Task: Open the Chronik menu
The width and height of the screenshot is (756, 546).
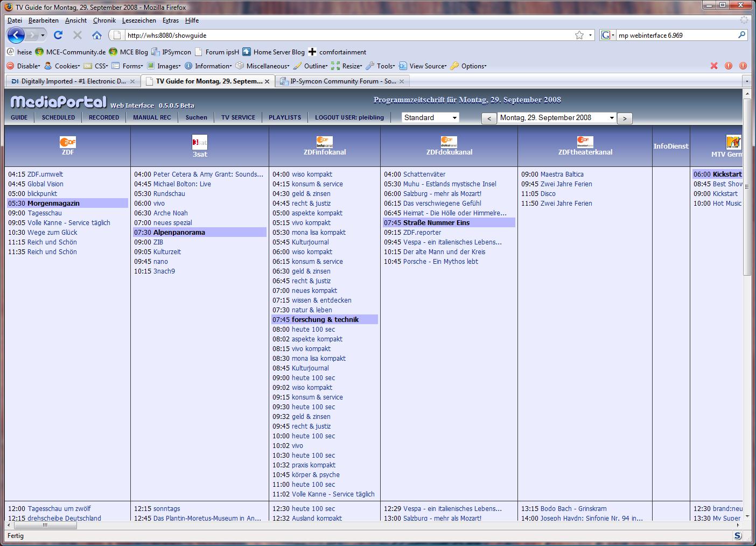Action: [x=104, y=20]
